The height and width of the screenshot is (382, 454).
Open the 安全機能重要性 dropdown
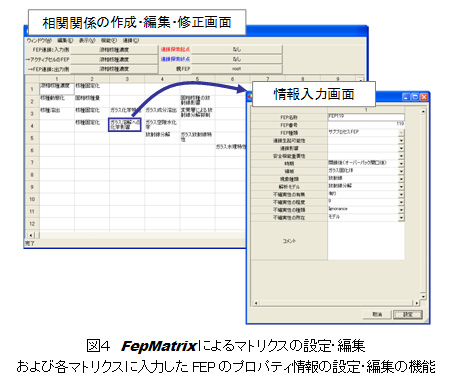pos(401,156)
